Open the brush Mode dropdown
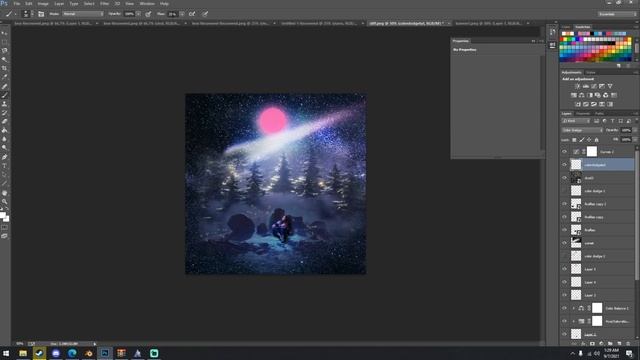 [x=83, y=14]
